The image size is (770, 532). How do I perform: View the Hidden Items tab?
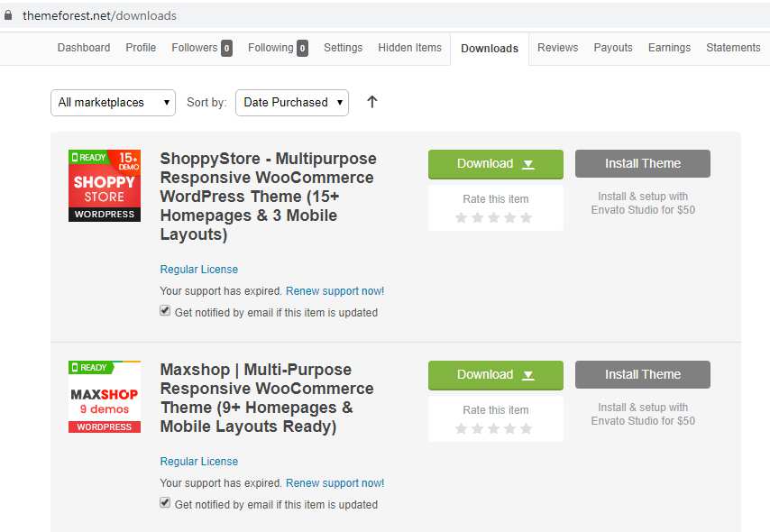410,48
